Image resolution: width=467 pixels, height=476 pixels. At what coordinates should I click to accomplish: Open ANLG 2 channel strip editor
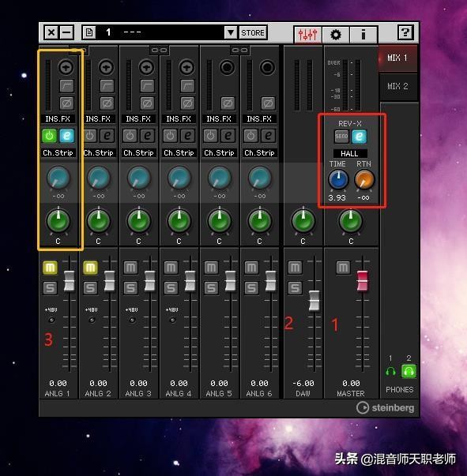click(x=107, y=136)
